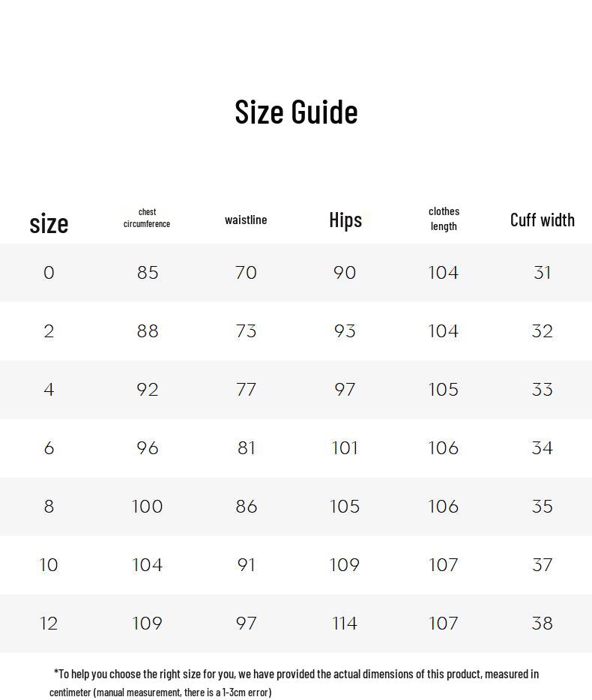Click the clothes length column header
Screen dimensions: 592x700
click(x=444, y=219)
